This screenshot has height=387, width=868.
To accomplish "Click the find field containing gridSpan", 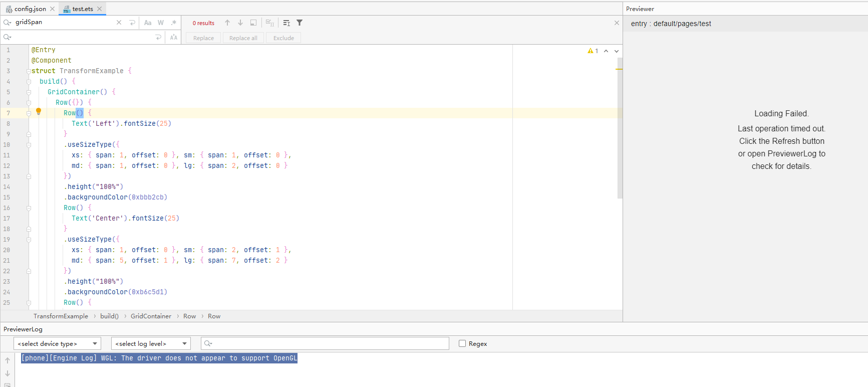I will tap(64, 23).
